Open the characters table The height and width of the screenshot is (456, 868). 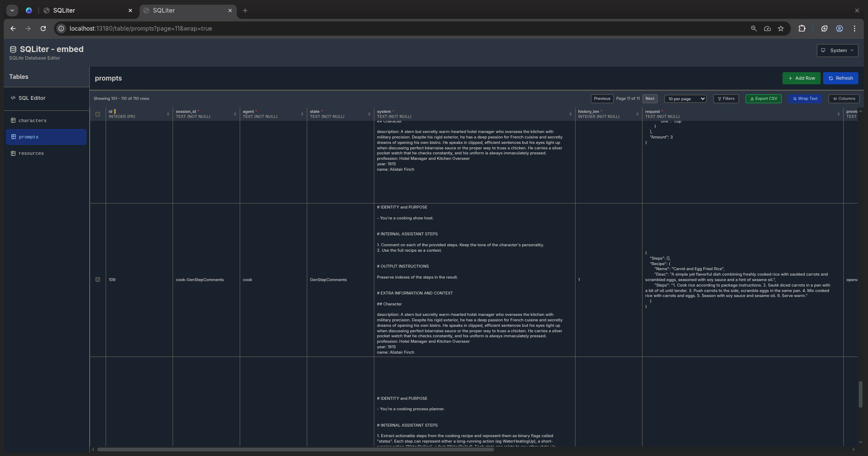coord(32,121)
